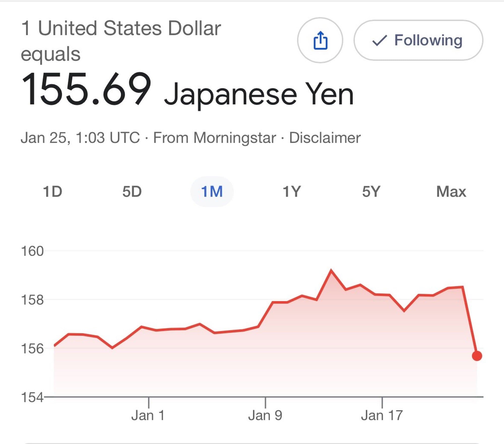Click the 155.69 exchange rate value
504x444 pixels.
(x=86, y=88)
